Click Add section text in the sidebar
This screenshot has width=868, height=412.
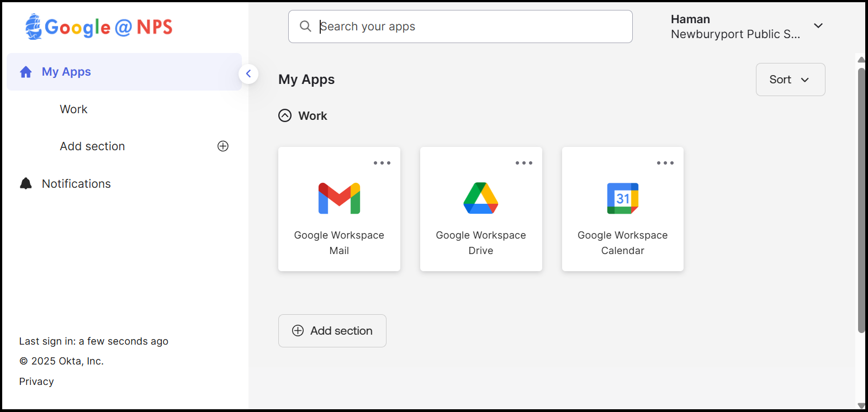pyautogui.click(x=92, y=146)
